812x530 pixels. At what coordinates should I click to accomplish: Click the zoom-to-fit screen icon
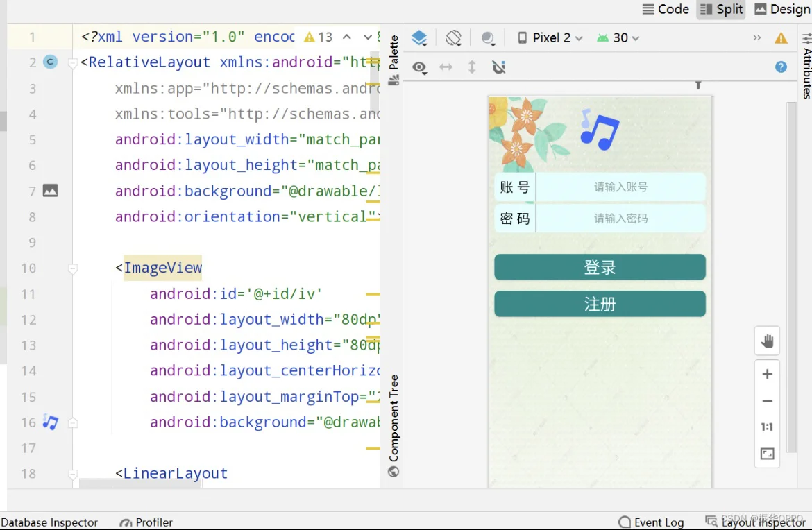(x=767, y=453)
